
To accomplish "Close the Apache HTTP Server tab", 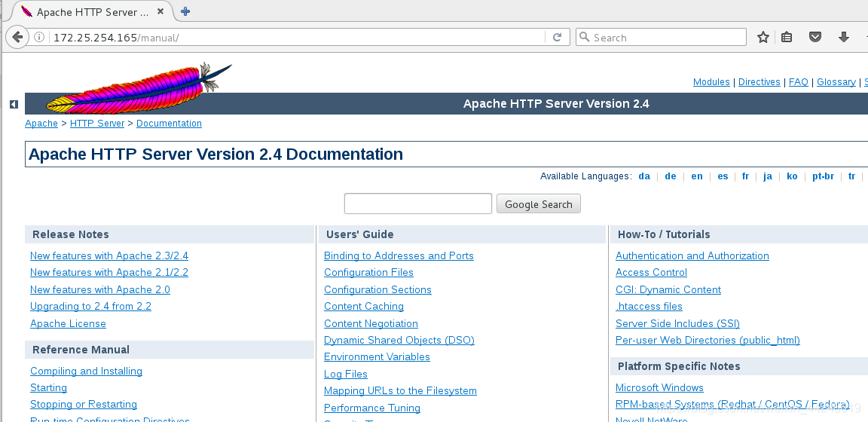I will (x=160, y=11).
